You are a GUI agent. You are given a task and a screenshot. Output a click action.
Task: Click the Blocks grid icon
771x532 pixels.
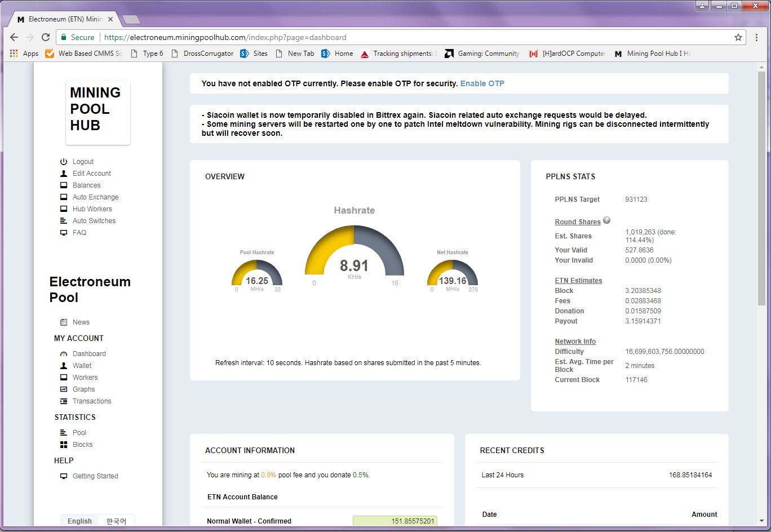click(x=64, y=445)
